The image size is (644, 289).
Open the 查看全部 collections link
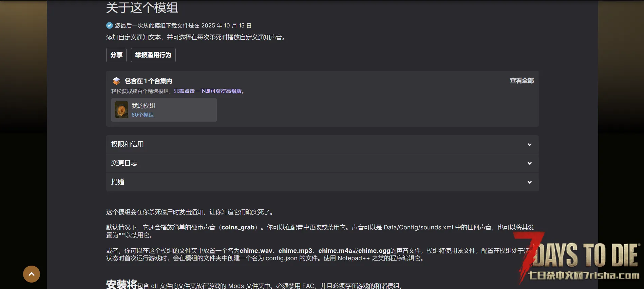click(x=522, y=81)
